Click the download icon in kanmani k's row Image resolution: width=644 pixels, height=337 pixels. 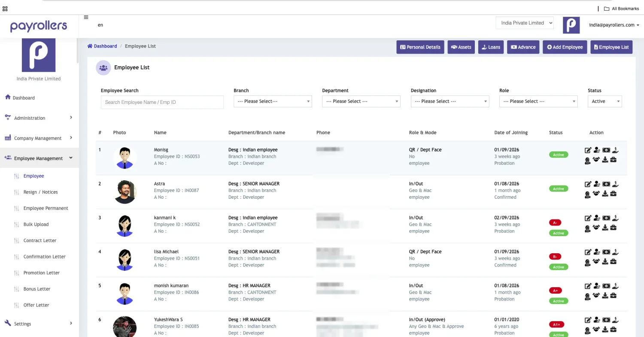(605, 228)
